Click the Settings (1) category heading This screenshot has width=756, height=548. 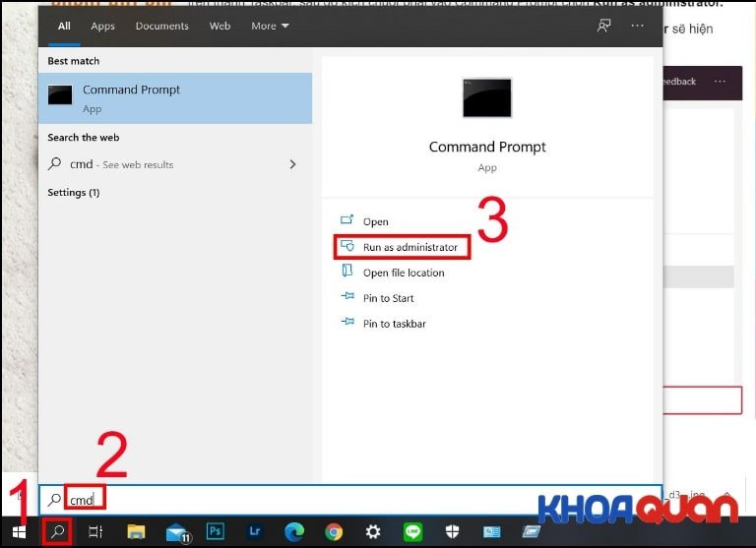[x=74, y=192]
